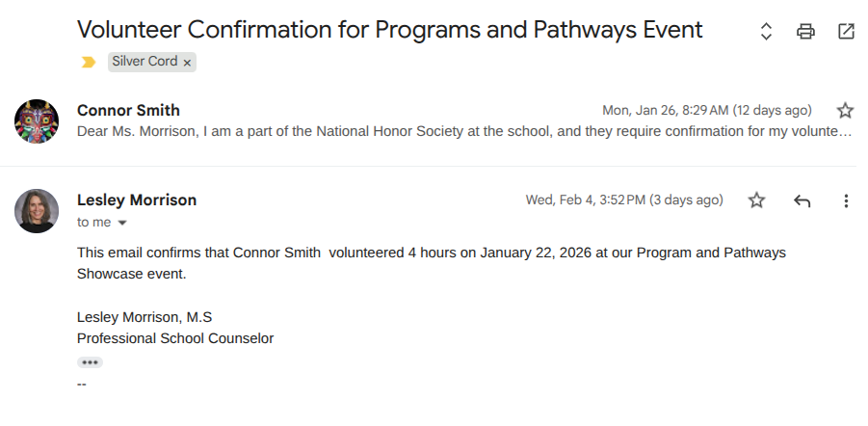Click the expand/collapse all arrows icon
This screenshot has width=868, height=426.
[x=766, y=31]
